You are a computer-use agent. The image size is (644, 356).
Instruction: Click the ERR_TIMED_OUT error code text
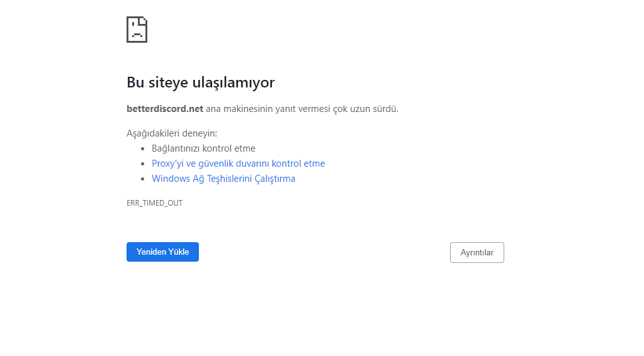(x=154, y=203)
